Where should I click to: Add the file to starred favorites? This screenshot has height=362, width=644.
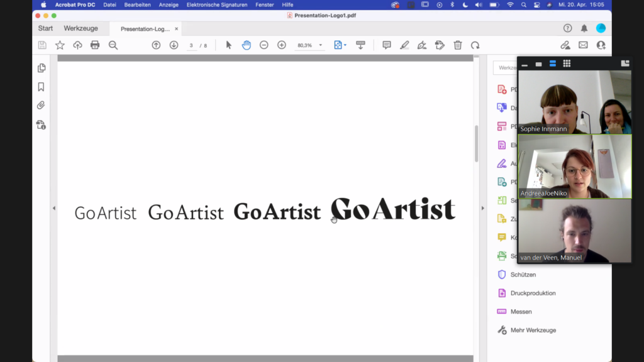coord(60,45)
